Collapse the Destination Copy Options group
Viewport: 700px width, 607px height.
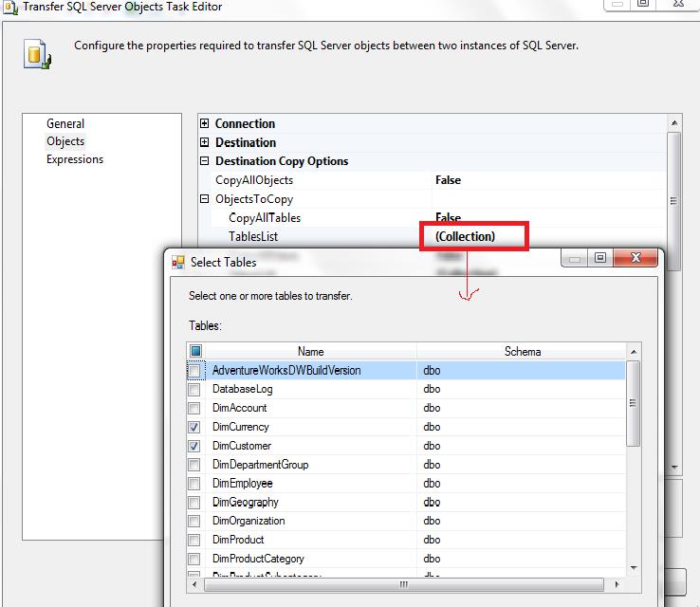click(205, 162)
